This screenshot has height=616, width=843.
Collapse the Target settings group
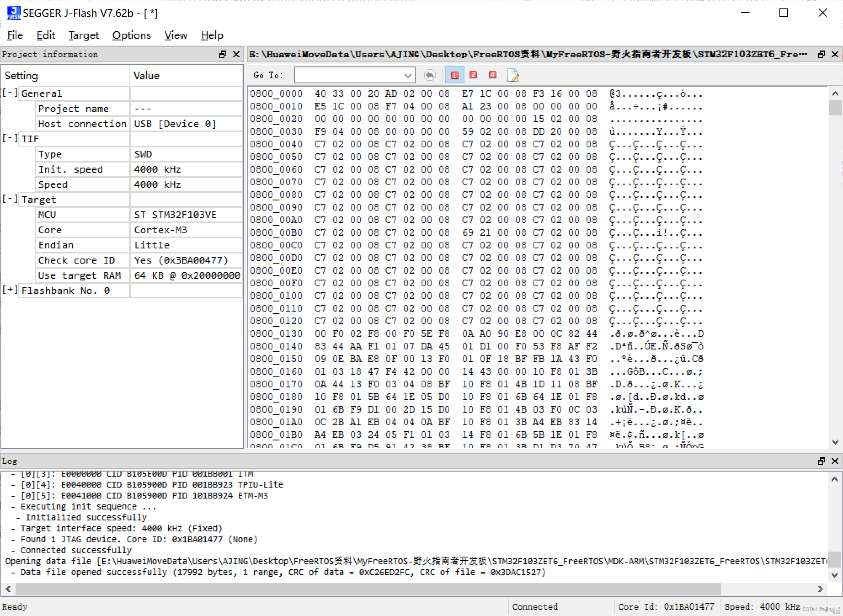point(9,199)
